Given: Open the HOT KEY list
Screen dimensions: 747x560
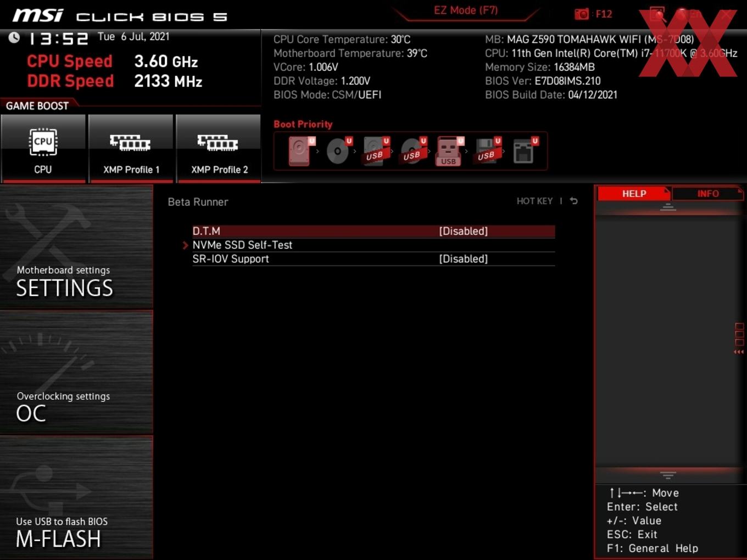Looking at the screenshot, I should tap(534, 201).
